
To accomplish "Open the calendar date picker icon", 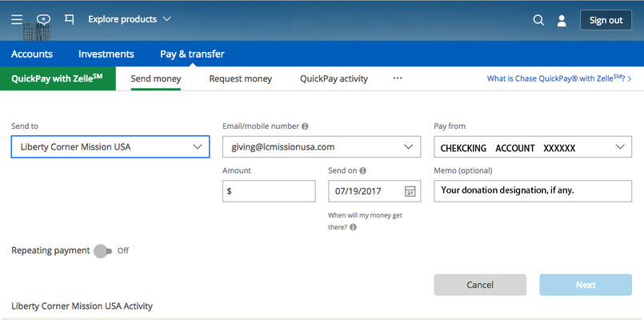I will coord(410,191).
